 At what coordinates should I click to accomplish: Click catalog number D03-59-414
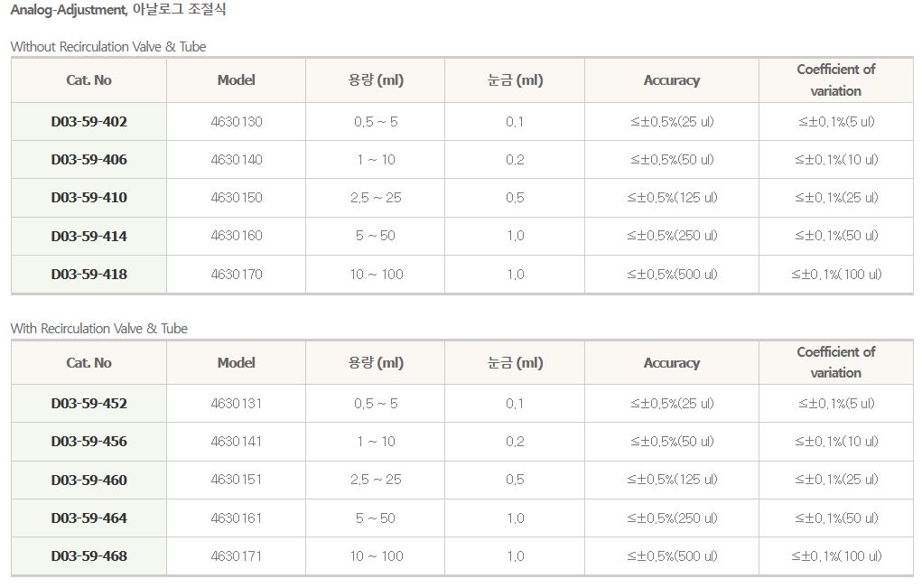(88, 236)
